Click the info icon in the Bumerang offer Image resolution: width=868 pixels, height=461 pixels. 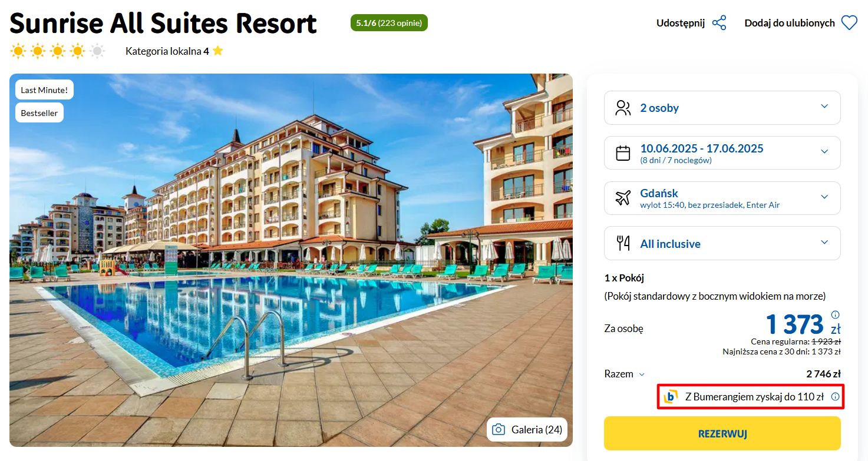pos(835,397)
